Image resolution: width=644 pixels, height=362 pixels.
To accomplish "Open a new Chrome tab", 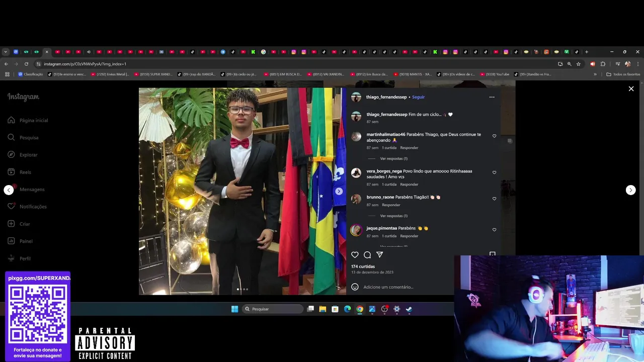I will click(x=587, y=52).
